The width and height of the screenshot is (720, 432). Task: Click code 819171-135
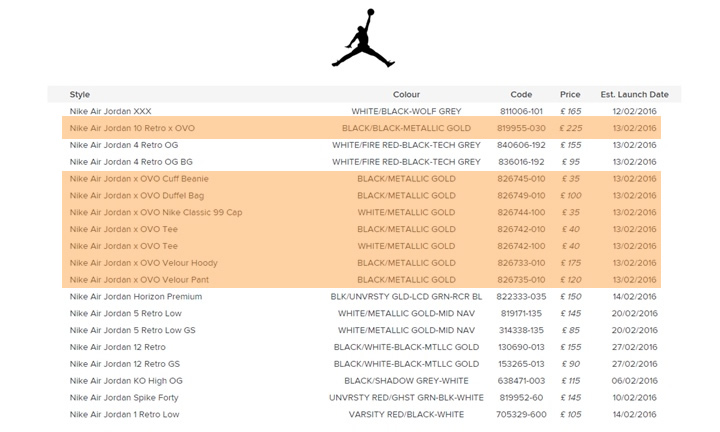521,313
